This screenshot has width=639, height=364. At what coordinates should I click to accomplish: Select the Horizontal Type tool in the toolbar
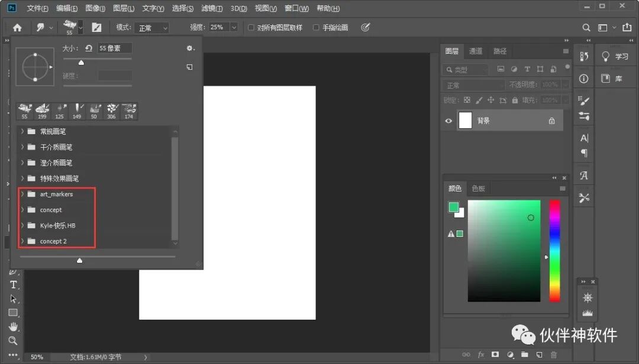13,285
